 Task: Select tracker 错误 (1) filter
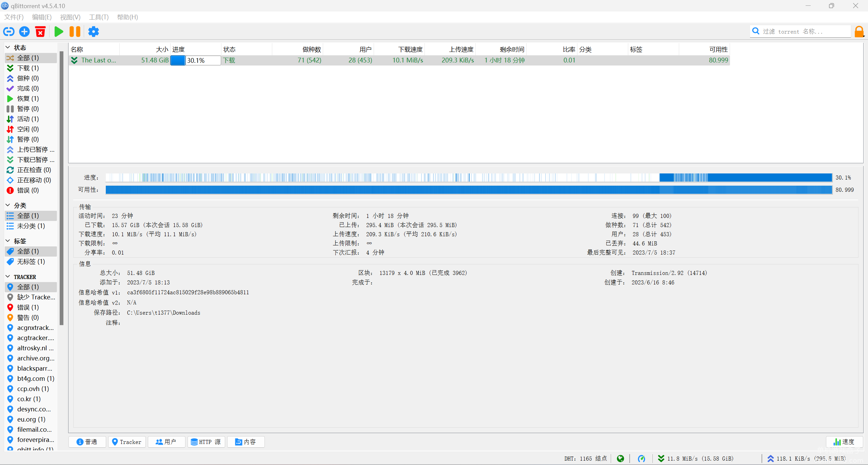click(31, 307)
